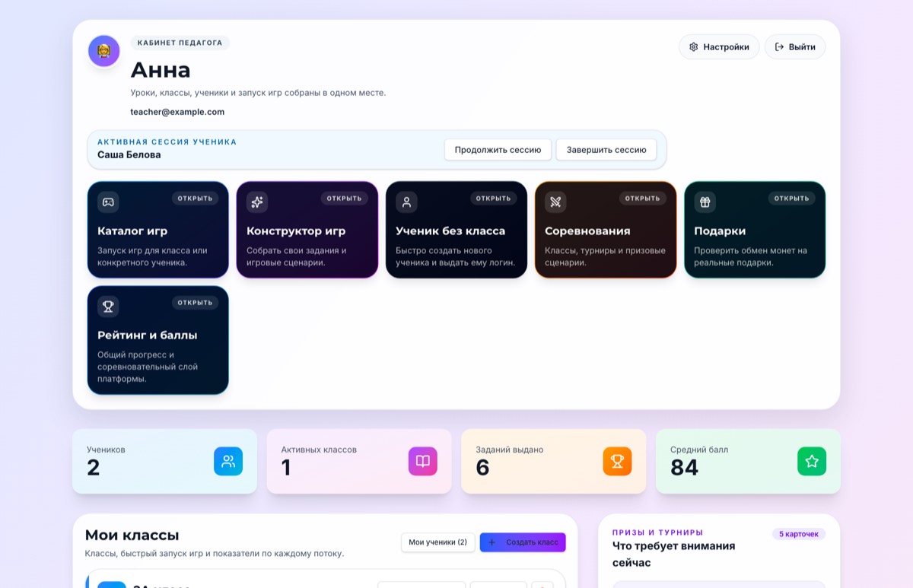
Task: Click Анна's avatar picture
Action: point(103,51)
